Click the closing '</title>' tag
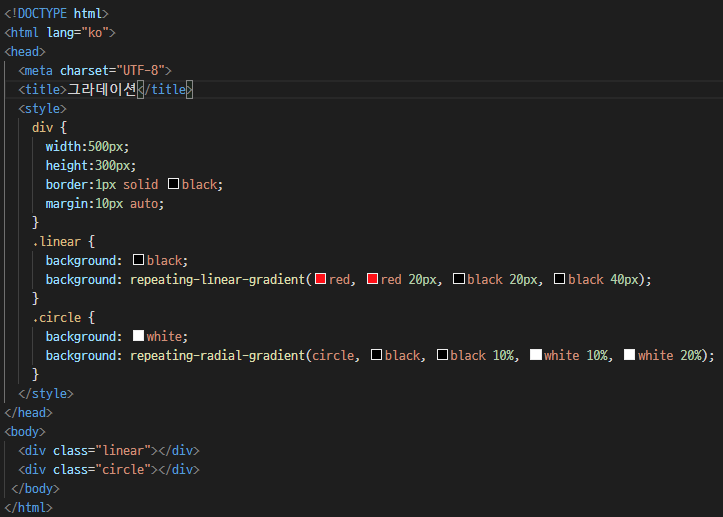Viewport: 723px width, 517px height. 165,89
